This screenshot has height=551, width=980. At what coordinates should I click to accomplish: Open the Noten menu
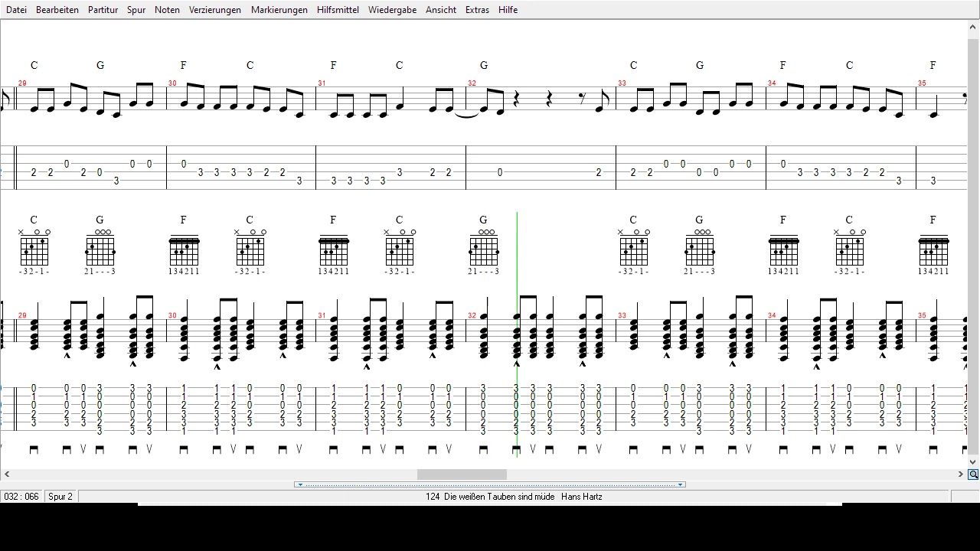pos(167,10)
